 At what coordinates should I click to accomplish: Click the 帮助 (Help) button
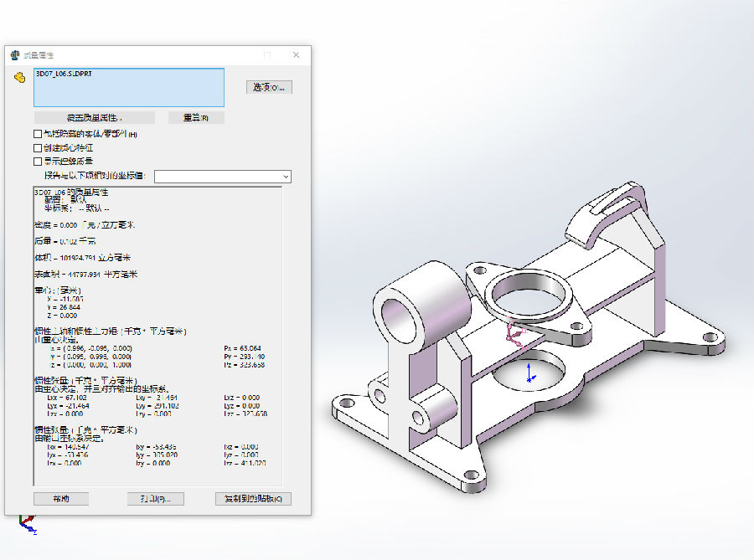coord(61,499)
